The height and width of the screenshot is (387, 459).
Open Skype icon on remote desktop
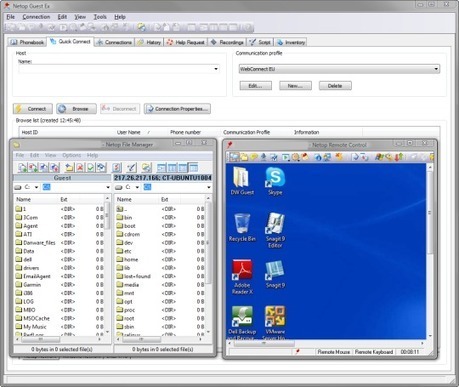click(x=275, y=181)
